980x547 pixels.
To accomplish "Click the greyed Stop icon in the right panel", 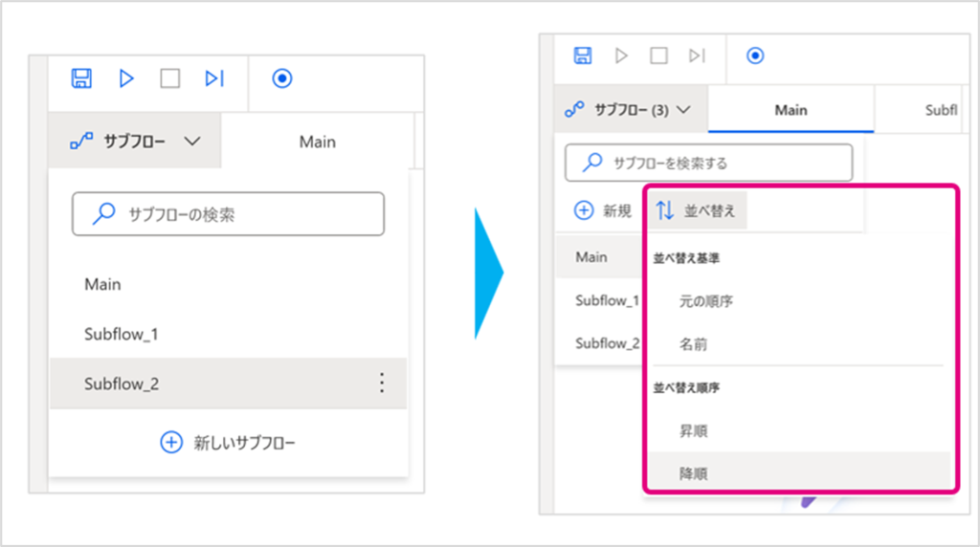I will pos(658,55).
